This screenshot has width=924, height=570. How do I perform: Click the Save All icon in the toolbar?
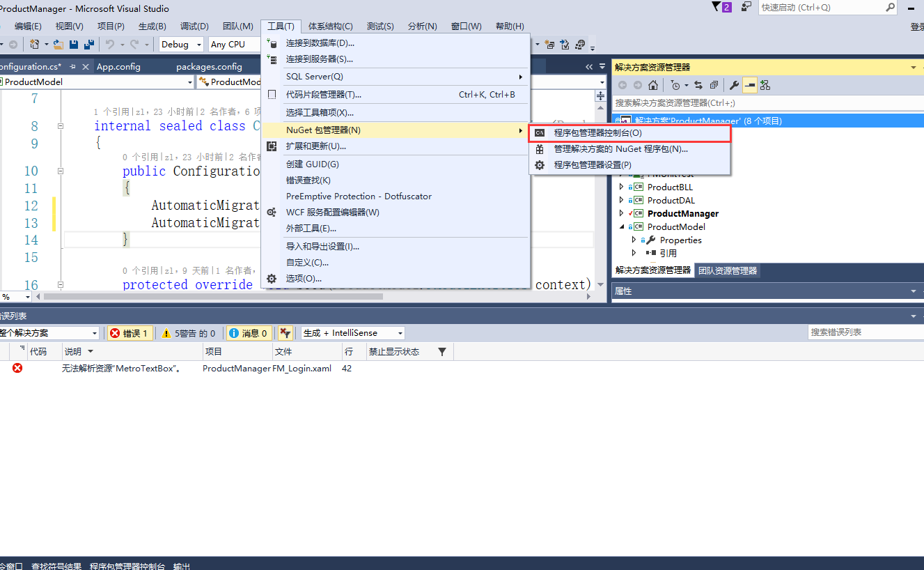(x=89, y=45)
